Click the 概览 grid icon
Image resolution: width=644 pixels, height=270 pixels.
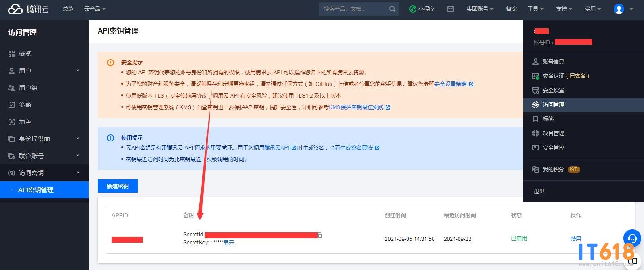(x=12, y=54)
